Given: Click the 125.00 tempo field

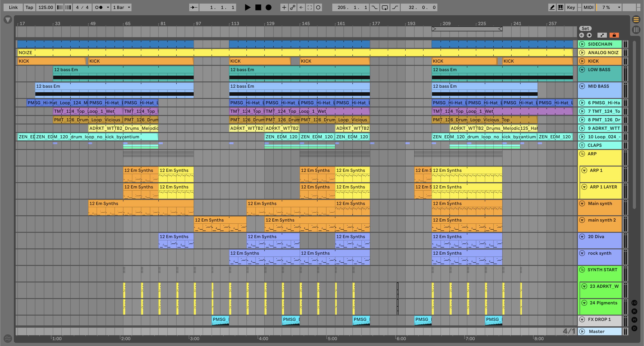Looking at the screenshot, I should pos(45,8).
